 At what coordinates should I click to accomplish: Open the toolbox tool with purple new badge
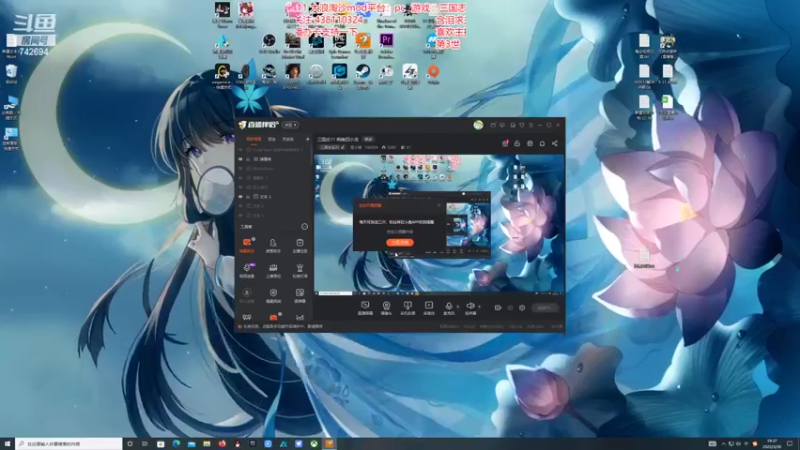(247, 270)
